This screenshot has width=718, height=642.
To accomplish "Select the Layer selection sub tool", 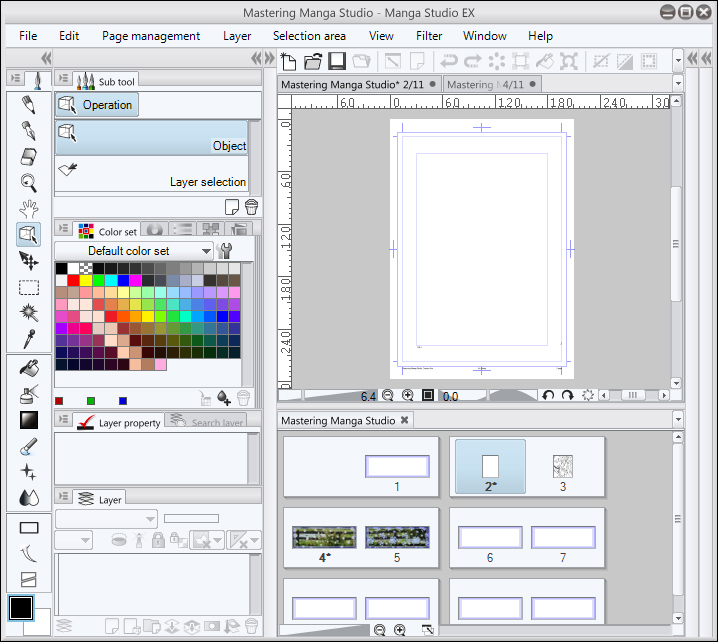I will [152, 174].
